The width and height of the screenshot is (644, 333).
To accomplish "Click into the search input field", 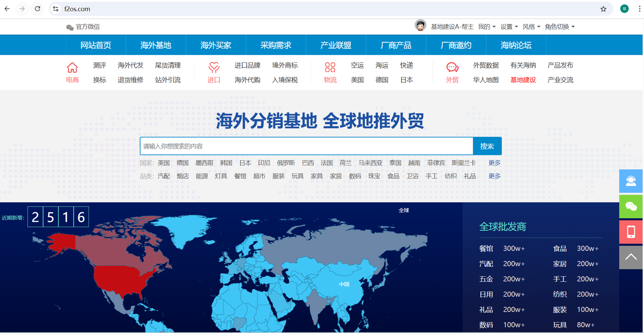I will click(306, 146).
